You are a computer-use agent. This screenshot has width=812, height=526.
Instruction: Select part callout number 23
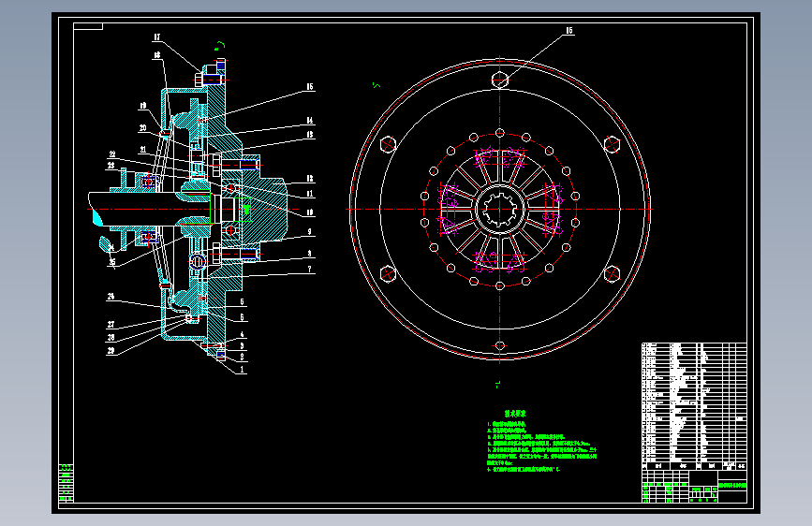pos(111,166)
